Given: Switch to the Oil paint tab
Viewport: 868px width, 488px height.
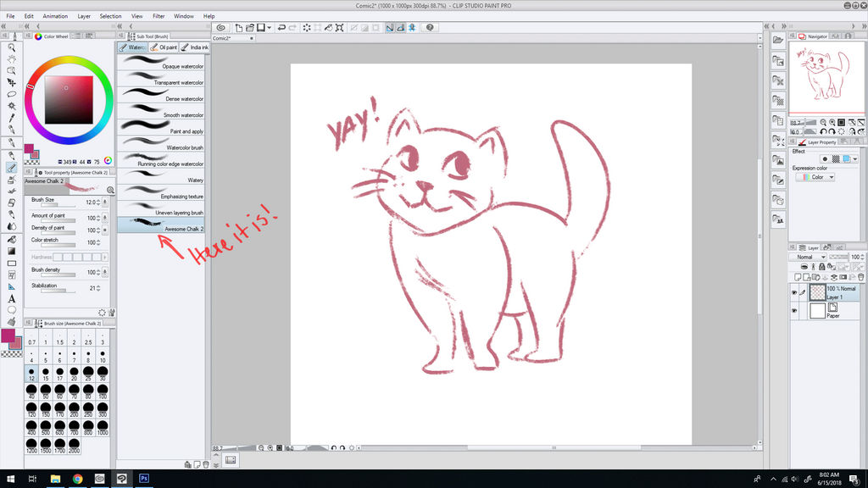Looking at the screenshot, I should (x=164, y=47).
